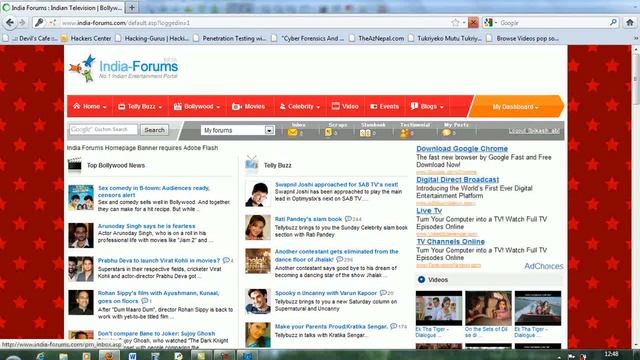640x360 pixels.
Task: Open Inbox envelope icon
Action: (x=292, y=133)
